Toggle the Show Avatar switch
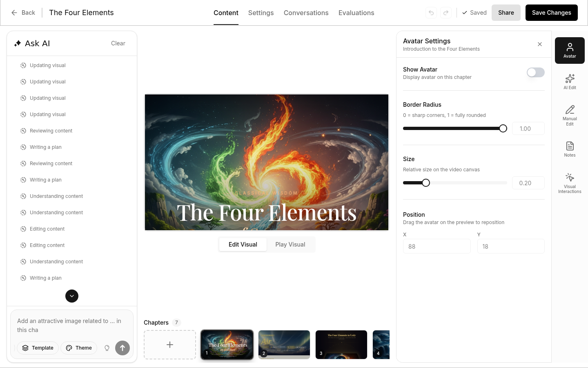 (x=535, y=72)
